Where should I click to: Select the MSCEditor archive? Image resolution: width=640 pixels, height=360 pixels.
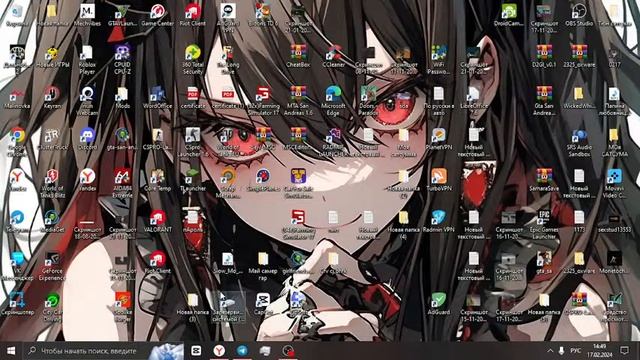point(298,138)
